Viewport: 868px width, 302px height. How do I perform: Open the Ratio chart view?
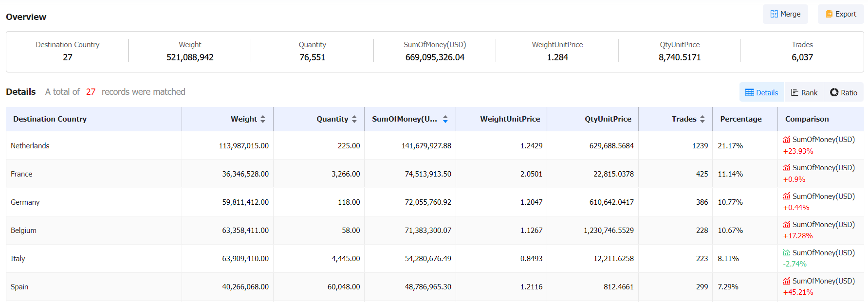click(844, 92)
